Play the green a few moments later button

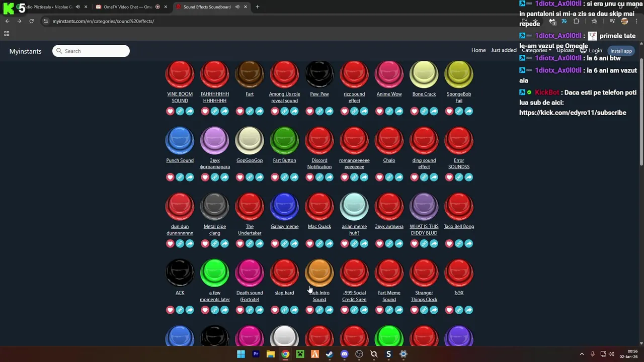[215, 273]
